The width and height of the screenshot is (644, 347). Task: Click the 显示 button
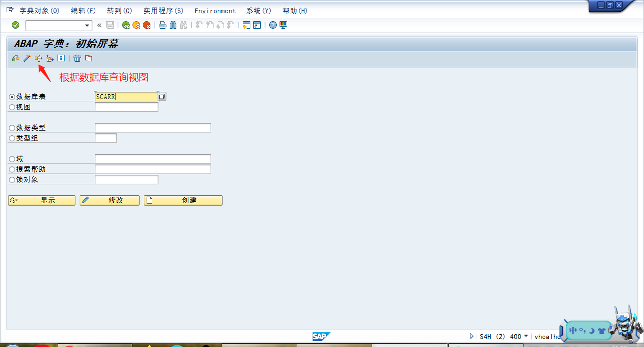[x=41, y=200]
